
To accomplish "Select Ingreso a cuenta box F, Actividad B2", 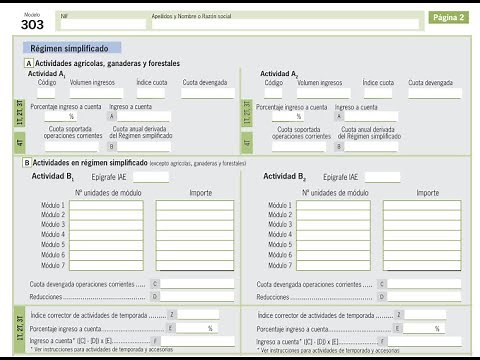I will [425, 341].
